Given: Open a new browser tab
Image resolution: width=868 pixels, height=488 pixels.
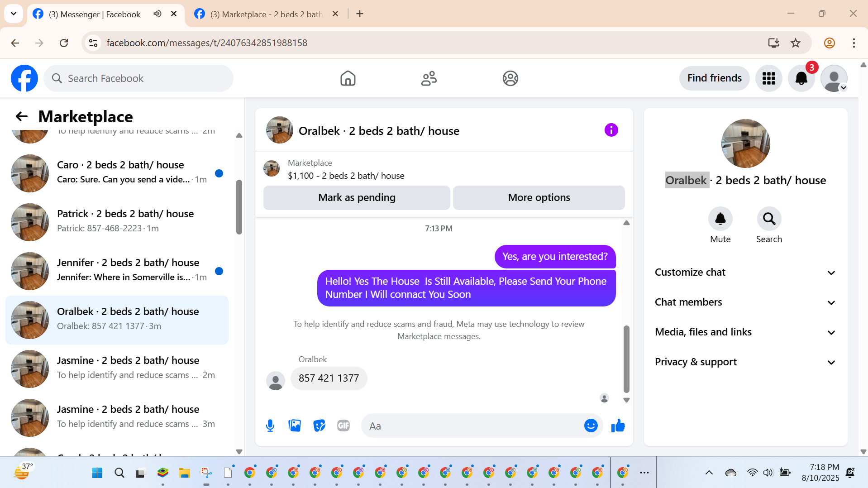Looking at the screenshot, I should (x=360, y=14).
